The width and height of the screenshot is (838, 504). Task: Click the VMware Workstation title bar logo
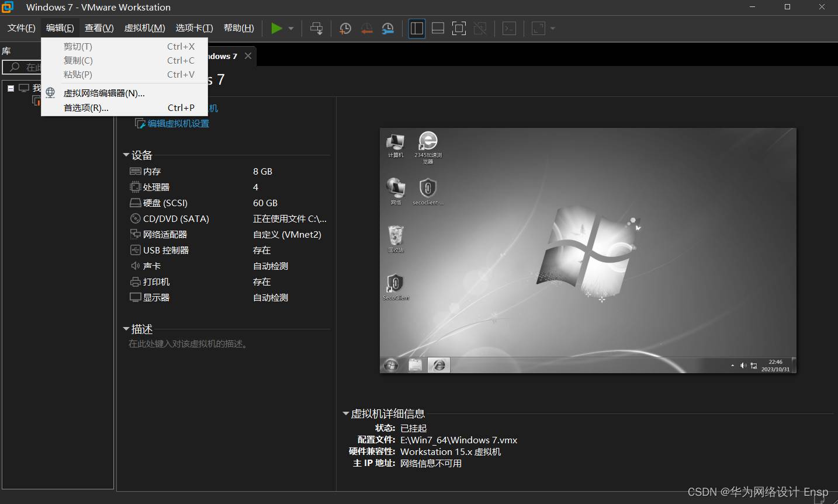(8, 7)
